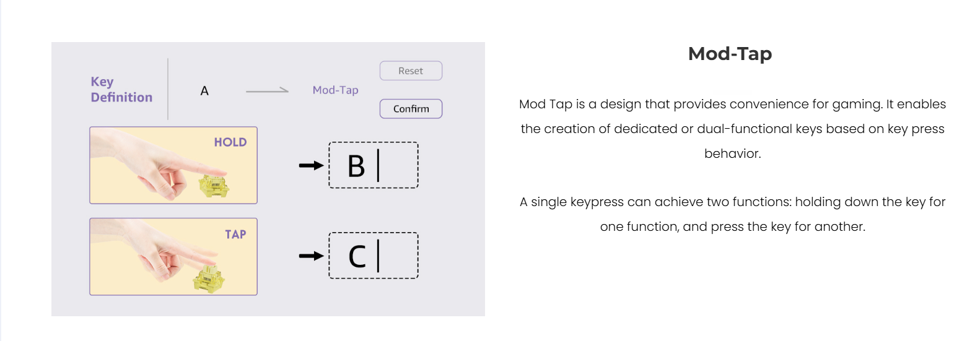Click the Mod-Tap bold heading

point(730,54)
